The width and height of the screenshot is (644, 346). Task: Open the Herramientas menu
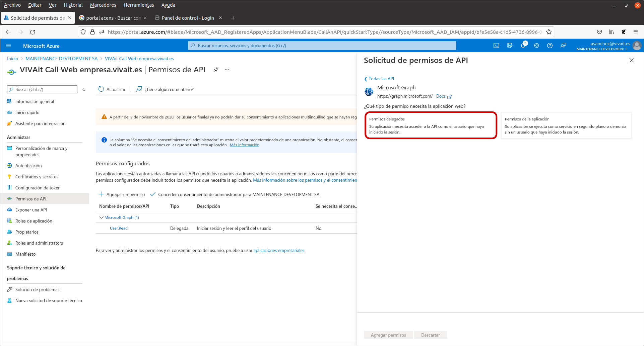pyautogui.click(x=139, y=5)
